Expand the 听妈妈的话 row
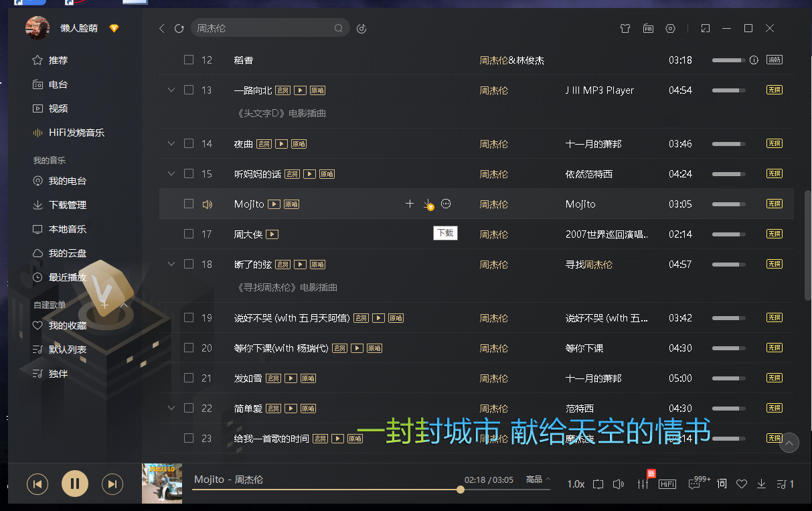This screenshot has height=511, width=812. point(171,173)
